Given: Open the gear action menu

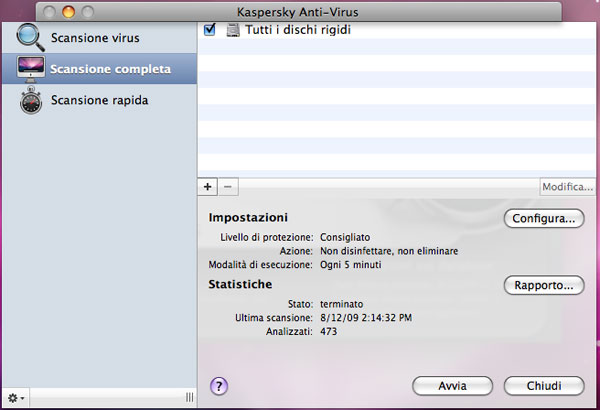Looking at the screenshot, I should pyautogui.click(x=16, y=398).
